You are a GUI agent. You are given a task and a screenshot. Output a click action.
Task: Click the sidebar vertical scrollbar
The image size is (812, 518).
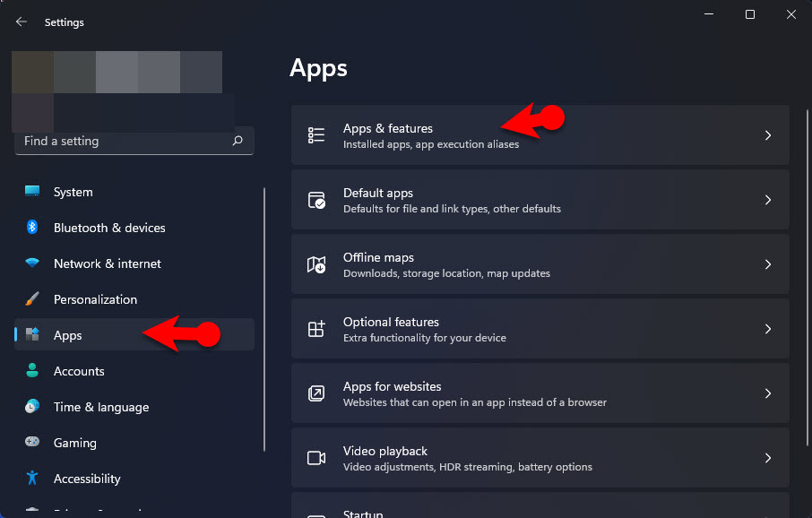(264, 319)
